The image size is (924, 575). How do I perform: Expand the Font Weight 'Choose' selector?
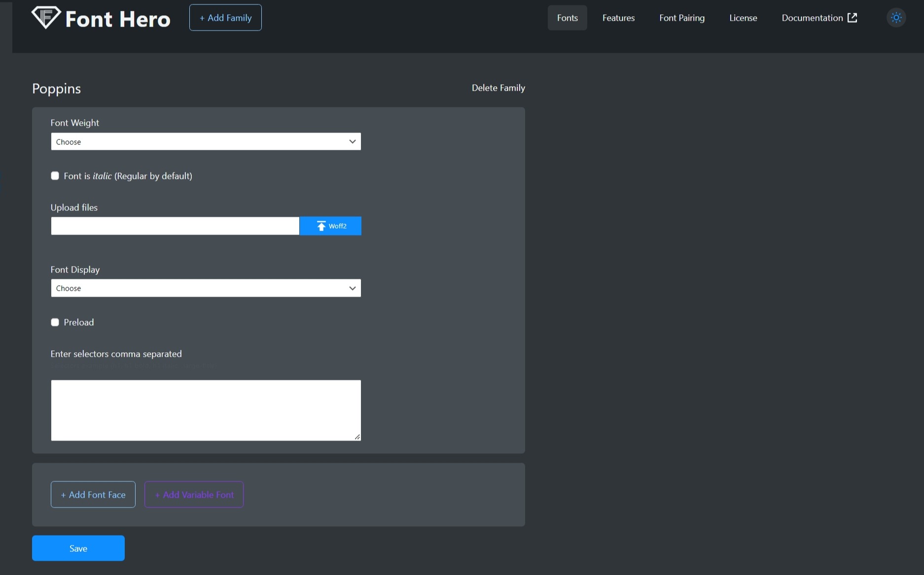pyautogui.click(x=205, y=141)
